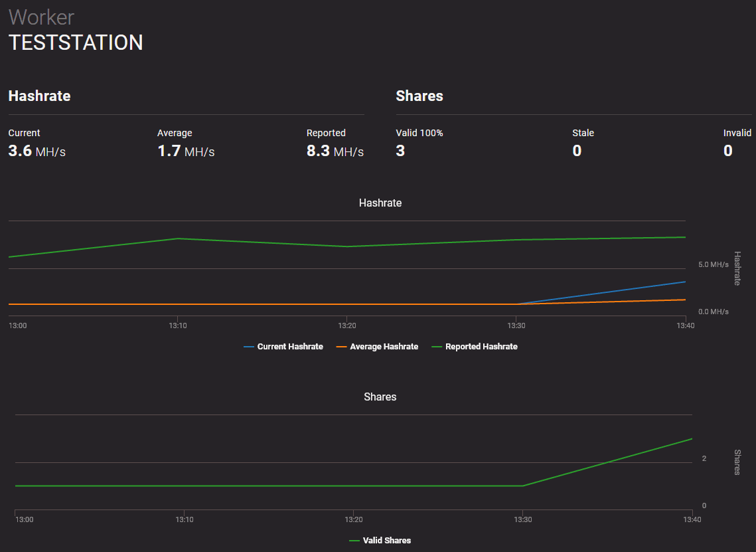Click 13:30 tick on Shares chart
The width and height of the screenshot is (756, 552).
tap(522, 519)
